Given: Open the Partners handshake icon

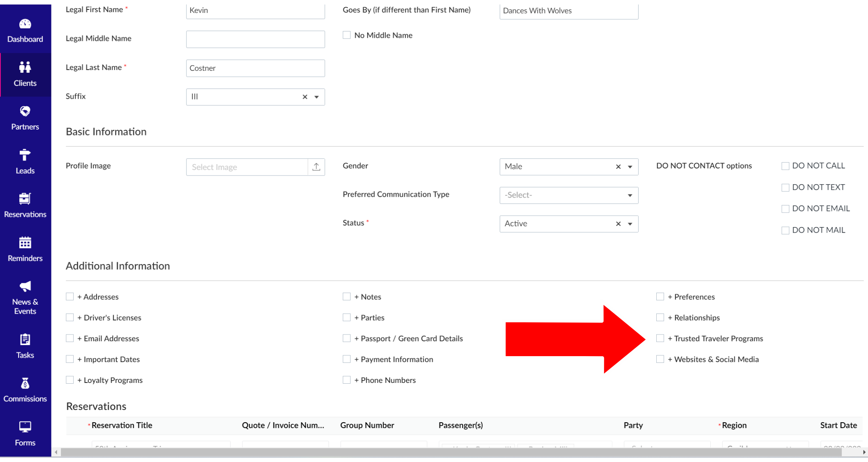Looking at the screenshot, I should (25, 111).
